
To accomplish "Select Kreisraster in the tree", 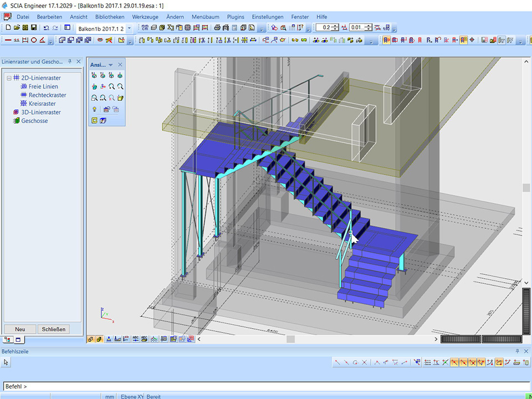I will (x=42, y=104).
